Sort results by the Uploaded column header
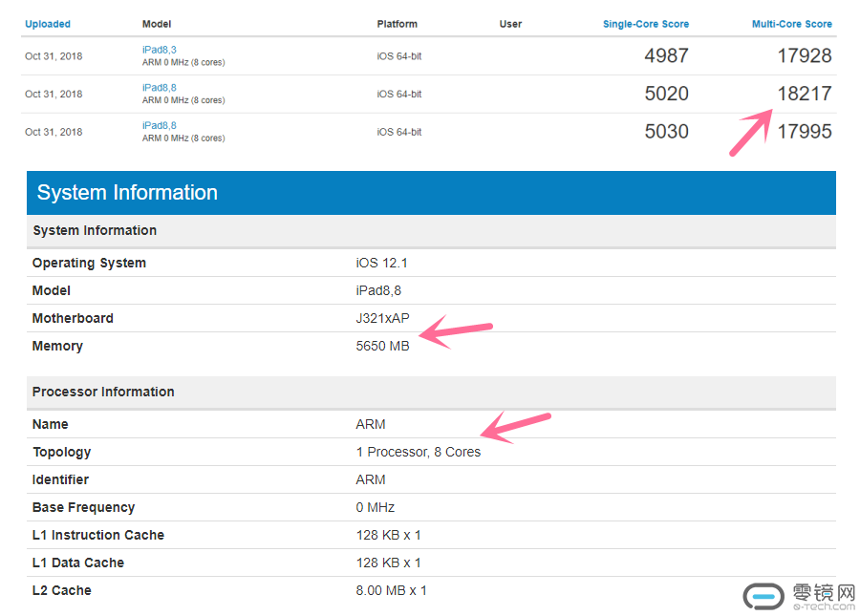The height and width of the screenshot is (616, 860). coord(48,24)
